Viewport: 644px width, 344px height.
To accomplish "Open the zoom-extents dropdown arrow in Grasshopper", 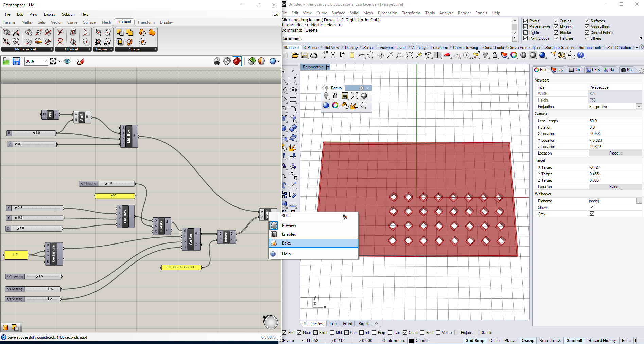I will [x=59, y=61].
